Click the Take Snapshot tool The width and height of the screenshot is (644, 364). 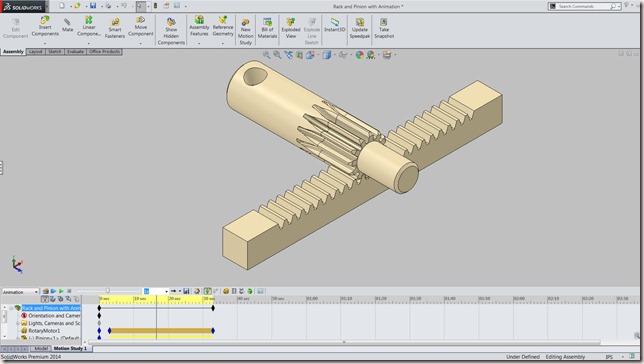(x=384, y=28)
